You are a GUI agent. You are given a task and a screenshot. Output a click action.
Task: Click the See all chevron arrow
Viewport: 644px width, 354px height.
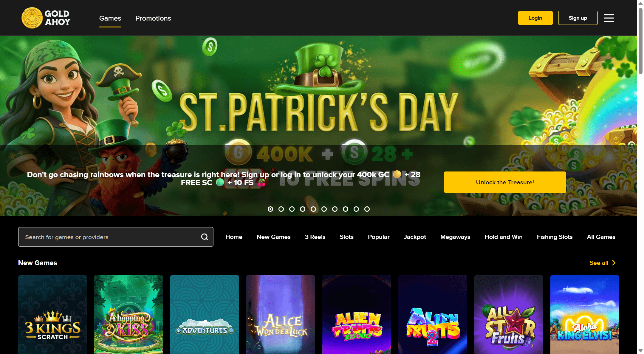(x=614, y=263)
